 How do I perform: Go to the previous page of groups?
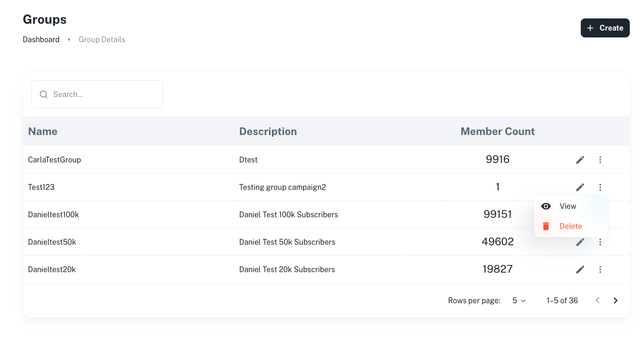tap(598, 301)
